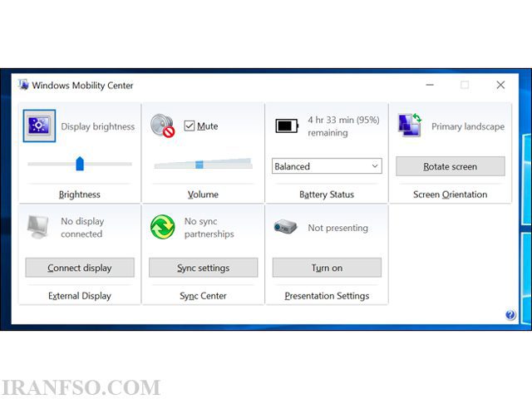Open Sync settings
Viewport: 532px width, 399px height.
tap(203, 268)
